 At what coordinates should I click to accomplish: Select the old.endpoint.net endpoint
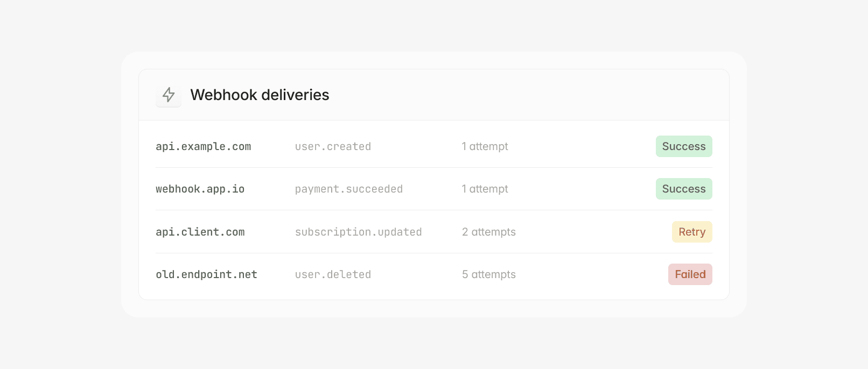point(206,274)
